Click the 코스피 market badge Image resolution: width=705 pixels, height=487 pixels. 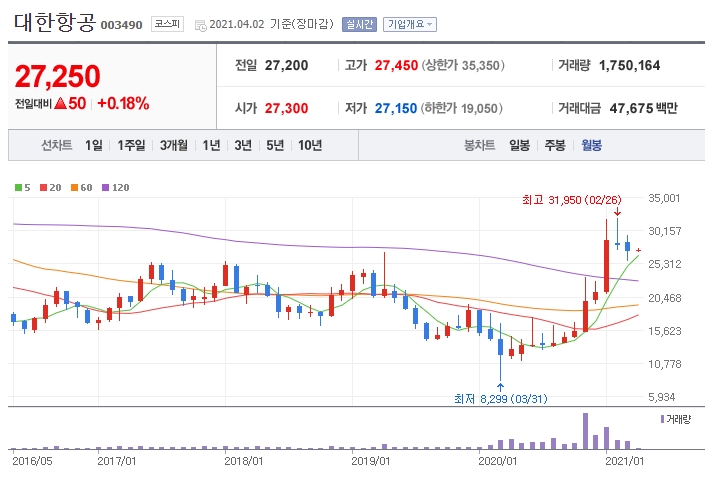[167, 24]
